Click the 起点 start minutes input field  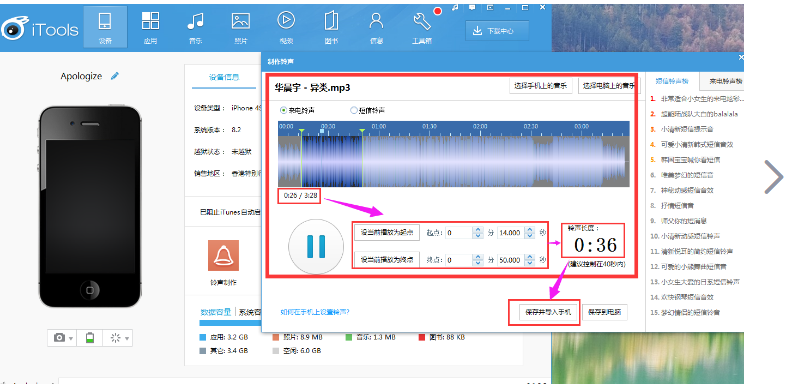pos(458,232)
